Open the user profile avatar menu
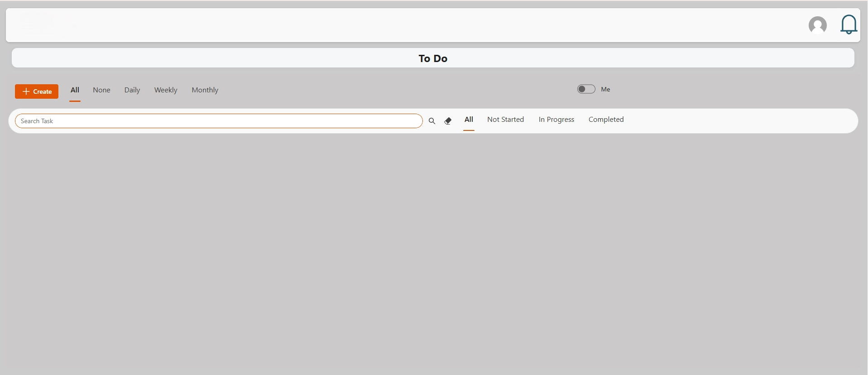Screen dimensions: 868x375 pos(817,25)
